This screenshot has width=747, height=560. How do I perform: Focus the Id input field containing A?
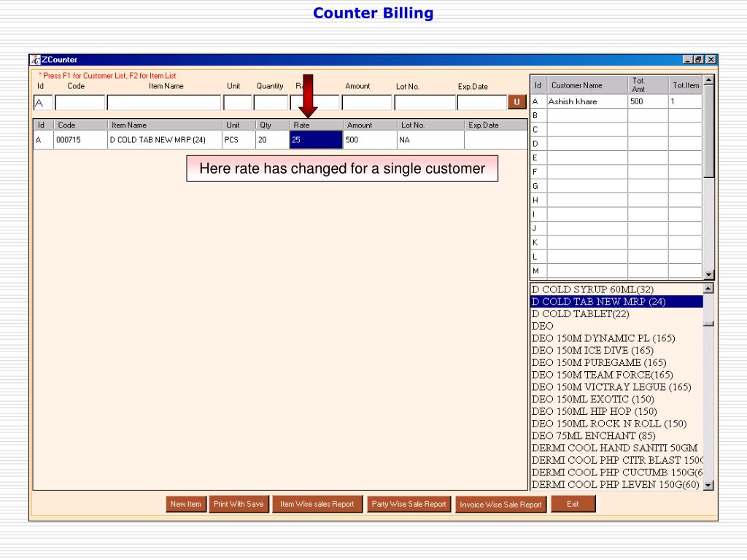coord(43,102)
